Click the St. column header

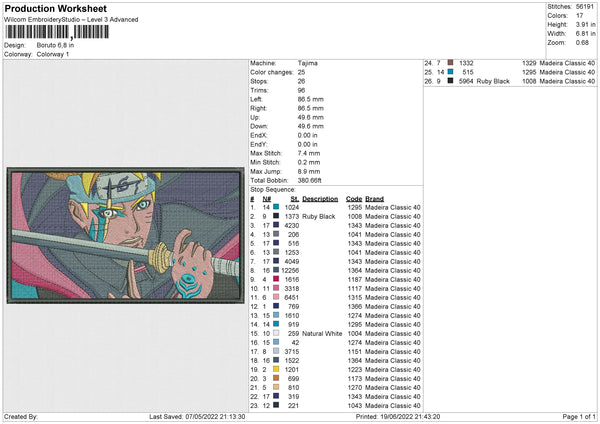click(295, 199)
